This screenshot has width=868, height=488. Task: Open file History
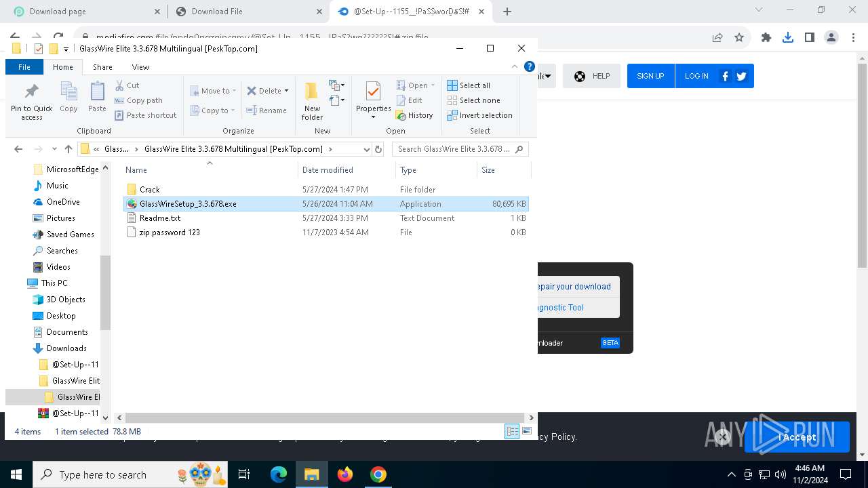[414, 115]
